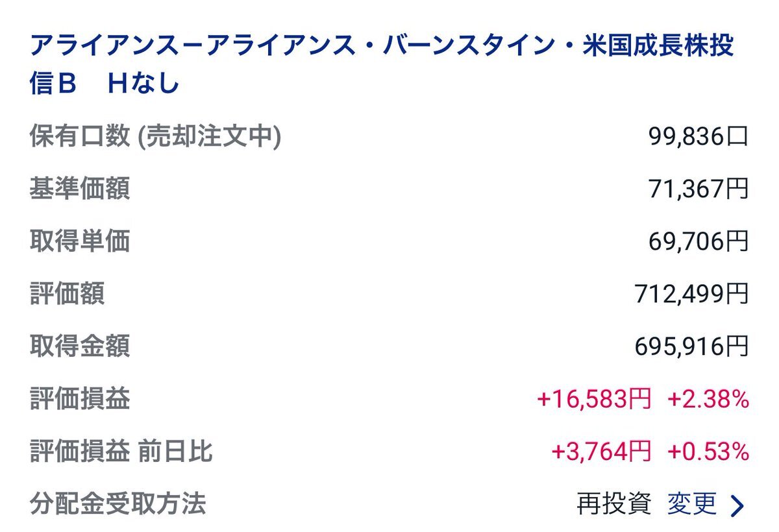
Task: Open the アライアンス・バーンスタイン・米国成長株投信B fund title
Action: (x=382, y=65)
